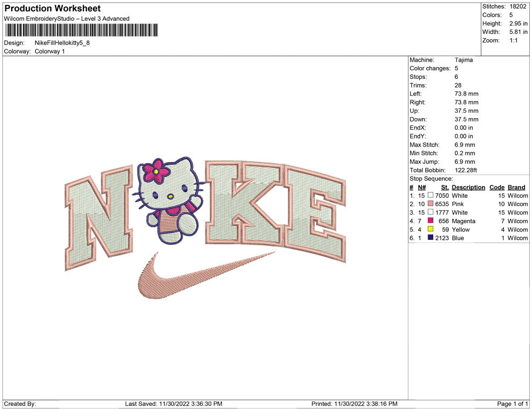Click the Total Bobbin value 122.28ft
Viewport: 532px width, 409px height.
point(465,170)
